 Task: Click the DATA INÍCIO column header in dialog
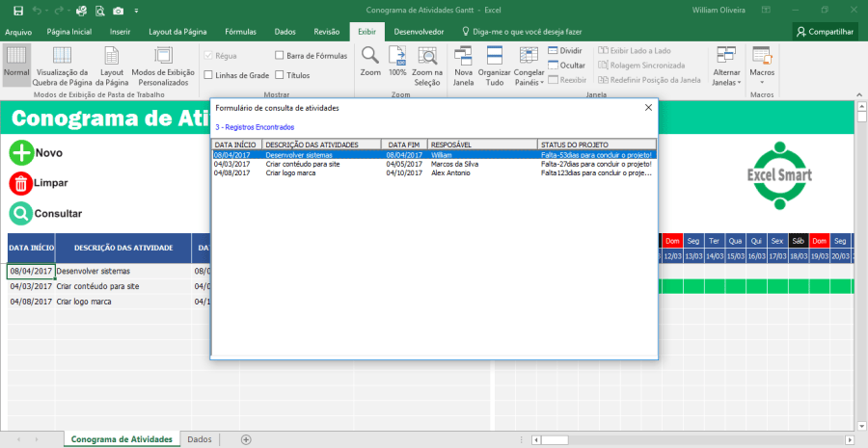pyautogui.click(x=236, y=145)
